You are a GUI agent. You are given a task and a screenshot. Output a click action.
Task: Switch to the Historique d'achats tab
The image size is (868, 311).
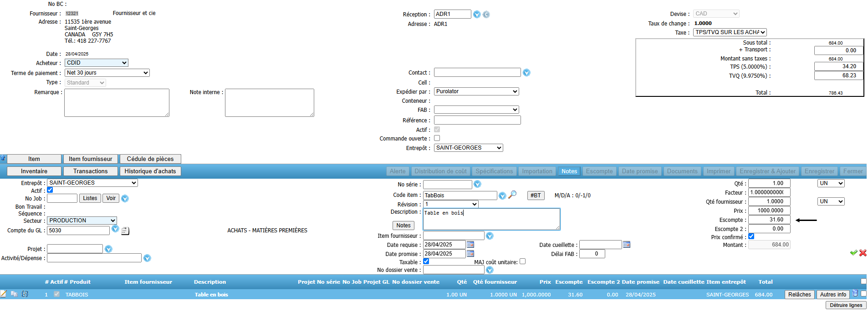coord(150,171)
